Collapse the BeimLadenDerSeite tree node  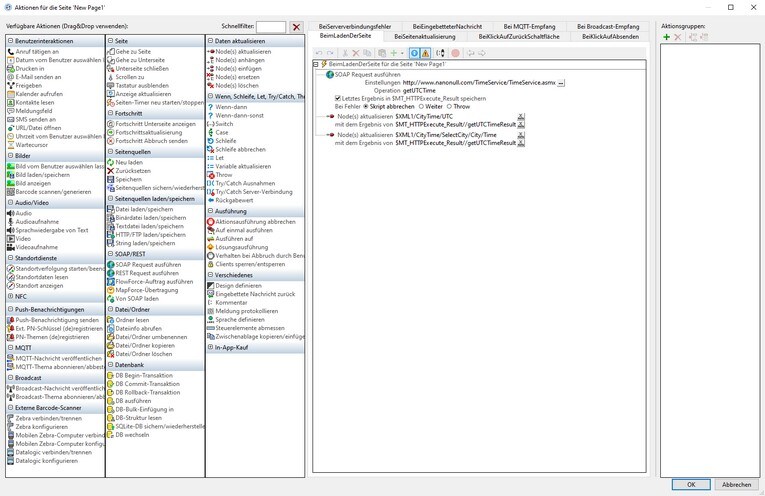316,64
